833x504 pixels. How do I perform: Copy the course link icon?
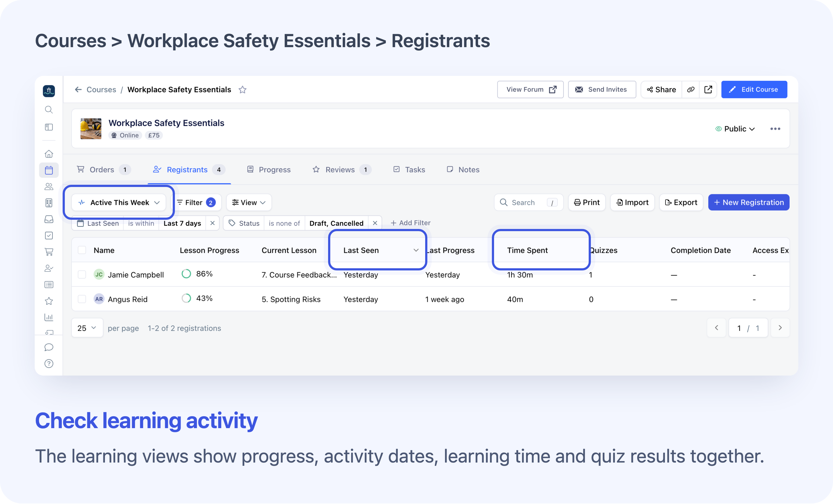691,89
